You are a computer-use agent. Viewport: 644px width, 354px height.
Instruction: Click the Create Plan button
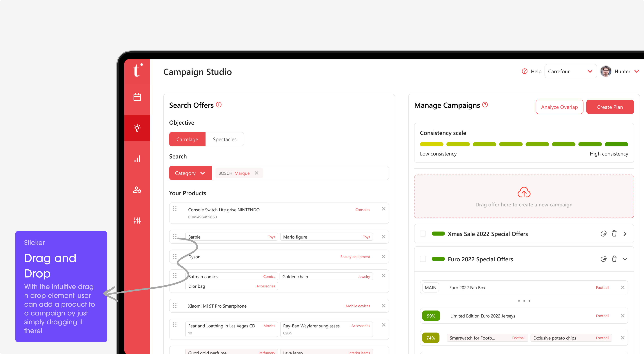click(610, 107)
